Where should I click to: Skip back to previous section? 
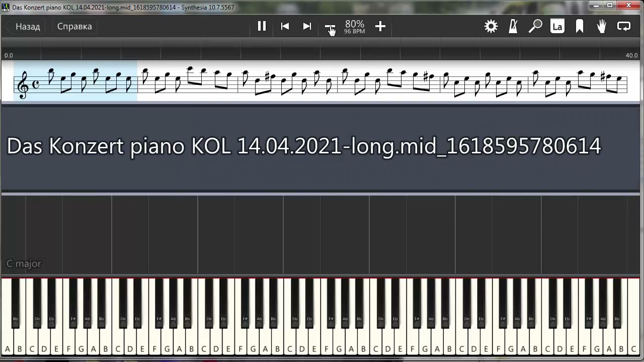point(285,26)
